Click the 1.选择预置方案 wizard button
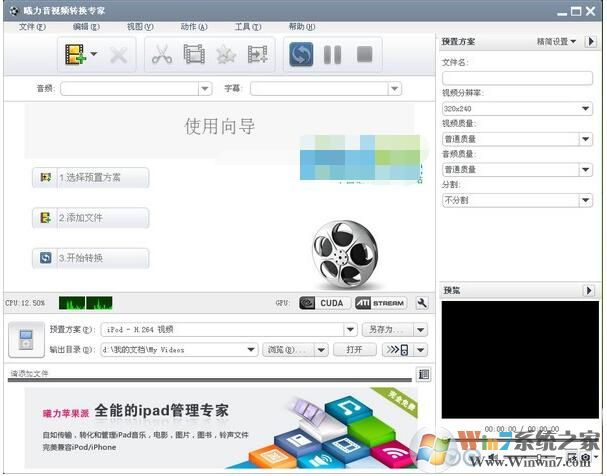The height and width of the screenshot is (476, 607). (91, 178)
